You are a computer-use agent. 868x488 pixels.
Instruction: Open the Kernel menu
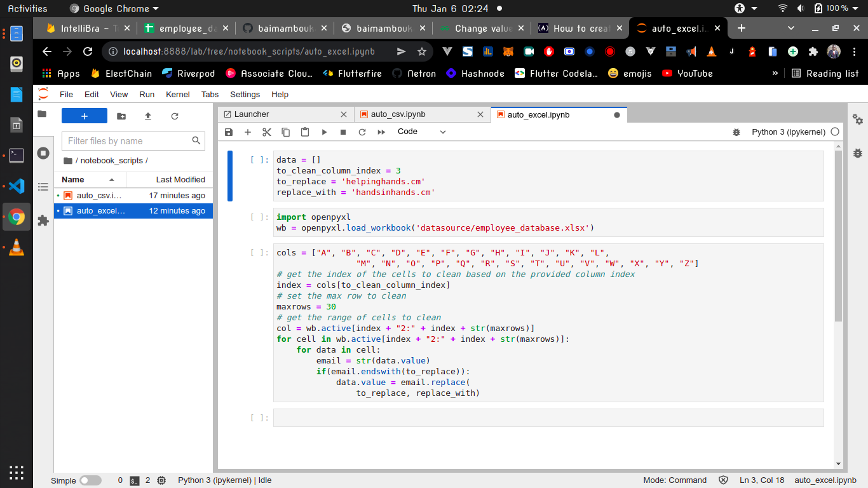point(178,94)
